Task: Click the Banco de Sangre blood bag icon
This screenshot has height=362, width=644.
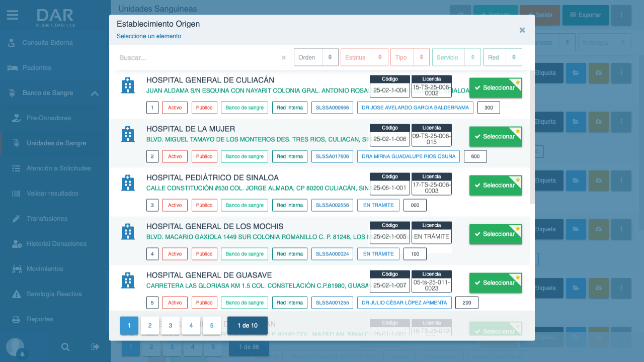Action: (x=13, y=93)
